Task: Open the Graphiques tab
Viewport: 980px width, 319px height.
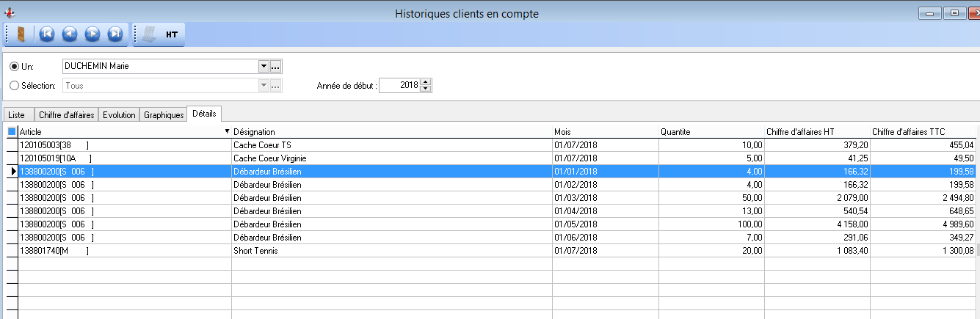Action: pos(164,114)
